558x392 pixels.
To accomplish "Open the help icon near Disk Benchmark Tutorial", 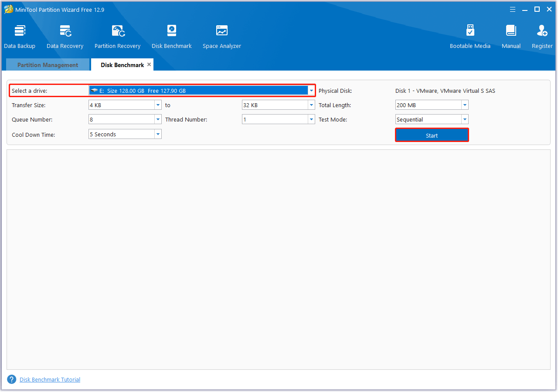I will 11,379.
